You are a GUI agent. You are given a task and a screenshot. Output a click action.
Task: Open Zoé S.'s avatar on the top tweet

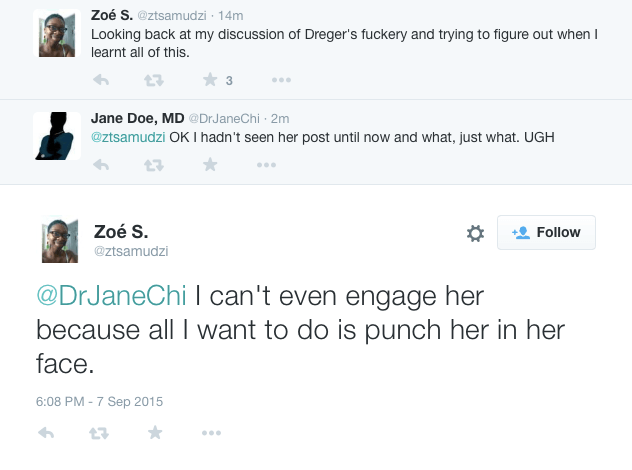[57, 33]
